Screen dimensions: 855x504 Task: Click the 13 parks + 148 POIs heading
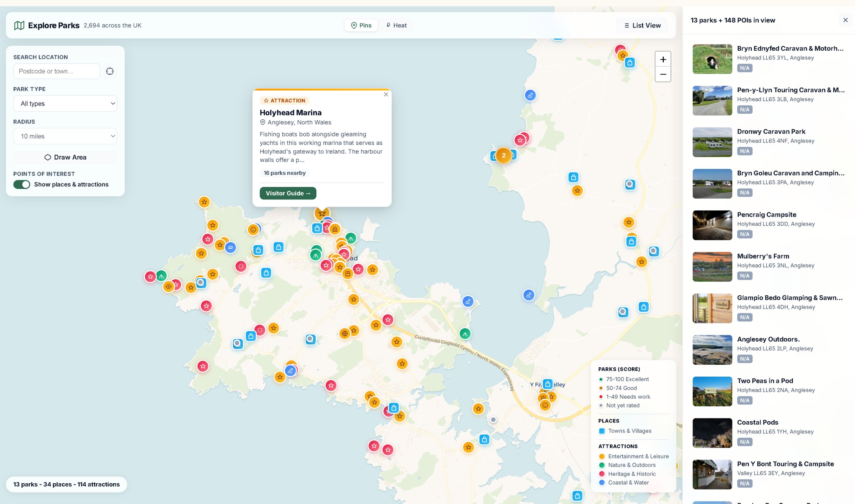pyautogui.click(x=732, y=20)
